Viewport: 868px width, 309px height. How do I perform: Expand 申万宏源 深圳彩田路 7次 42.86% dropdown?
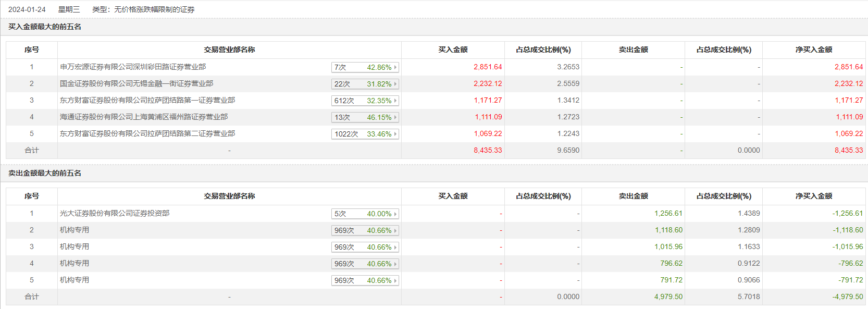pyautogui.click(x=365, y=67)
